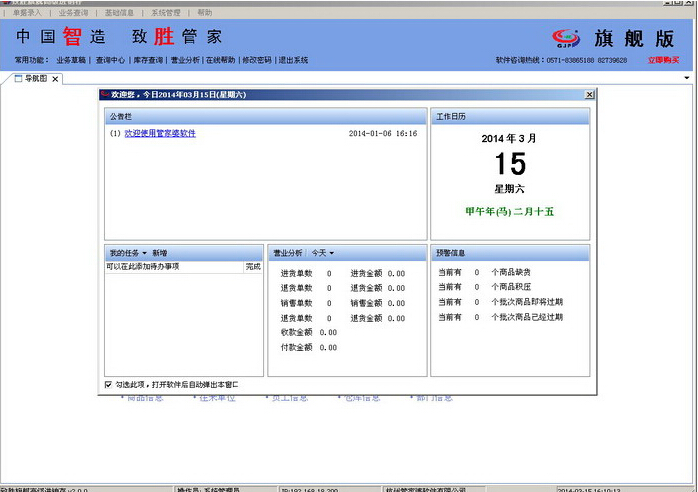Click the 修改密码 shortcut
Screen dimensions: 698x492
click(x=259, y=60)
